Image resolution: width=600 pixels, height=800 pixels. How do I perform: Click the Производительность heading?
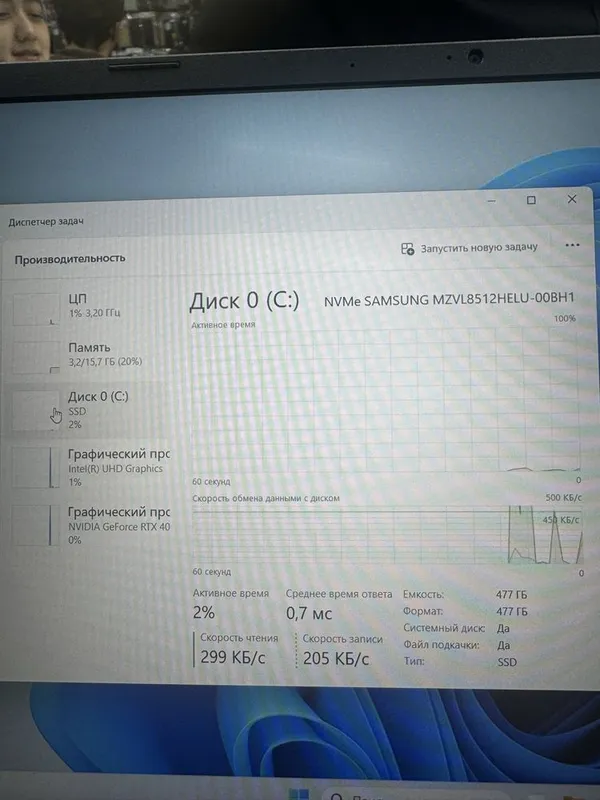70,259
